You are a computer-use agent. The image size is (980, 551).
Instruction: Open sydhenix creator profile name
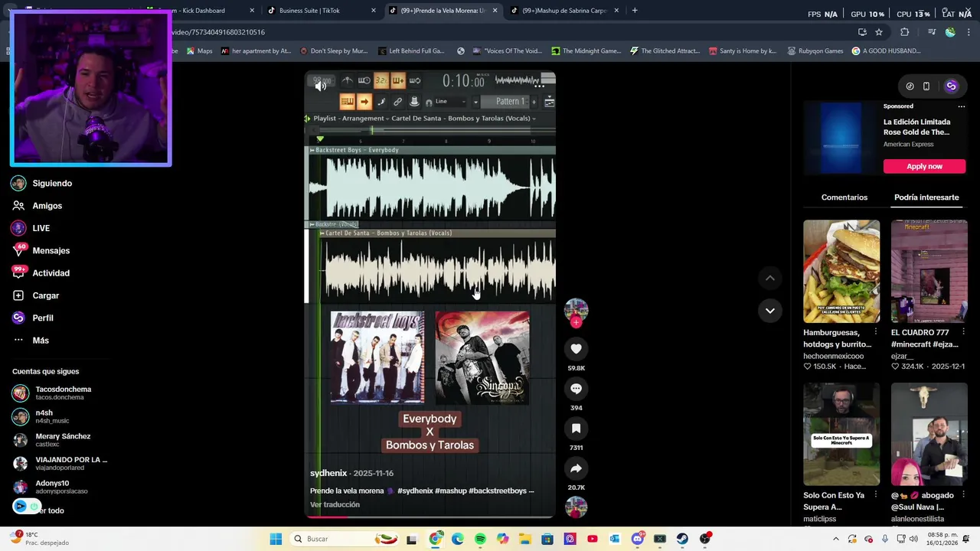(x=328, y=473)
